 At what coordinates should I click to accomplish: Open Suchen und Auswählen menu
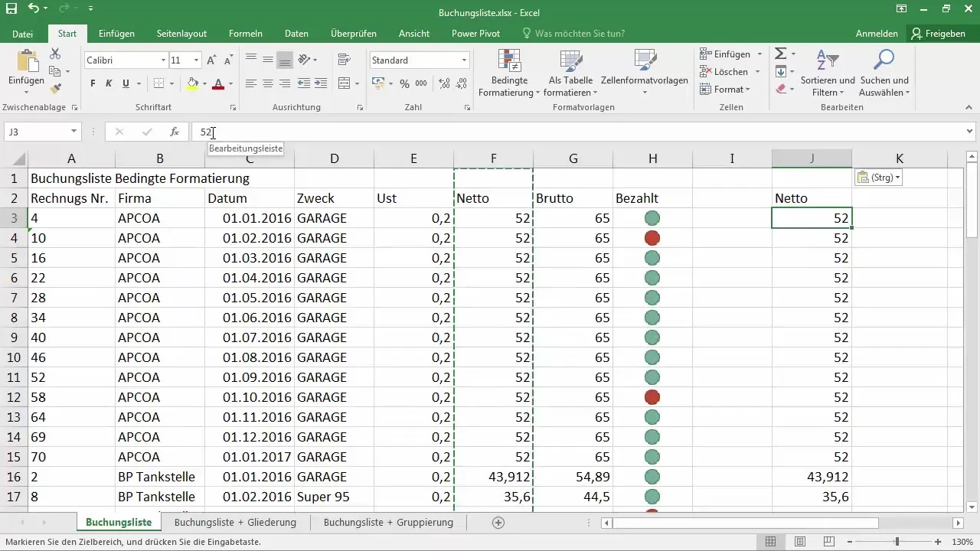point(884,73)
